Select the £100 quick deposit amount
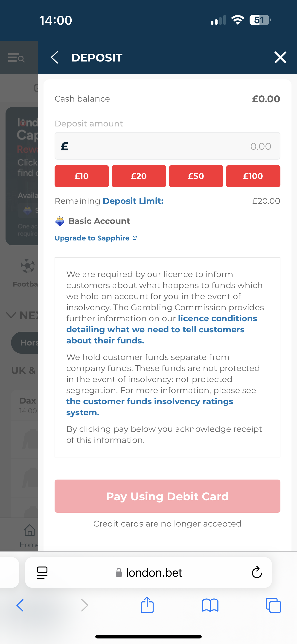The width and height of the screenshot is (297, 644). [x=253, y=176]
